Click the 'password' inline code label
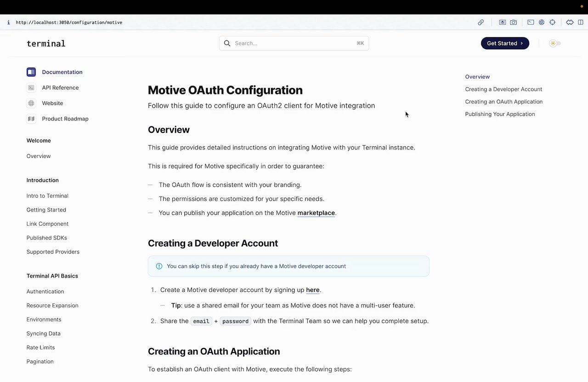Screen dimensions: 588x382 coord(235,321)
